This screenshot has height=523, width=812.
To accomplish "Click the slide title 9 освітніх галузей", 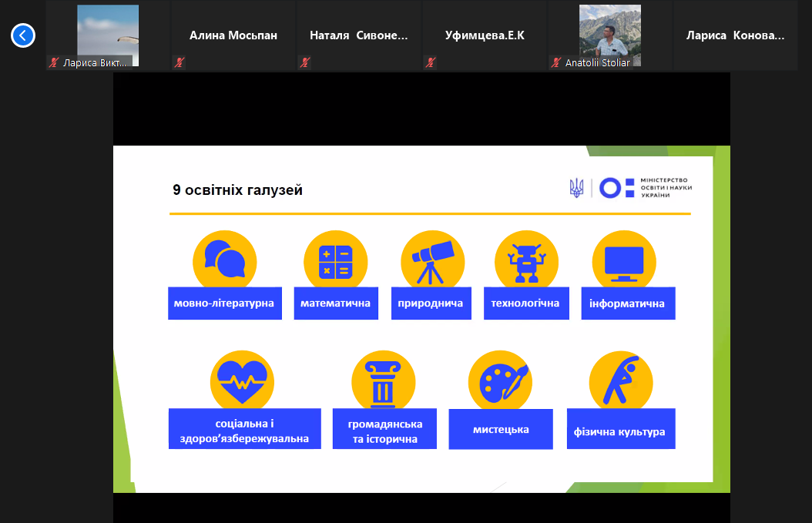I will click(238, 190).
